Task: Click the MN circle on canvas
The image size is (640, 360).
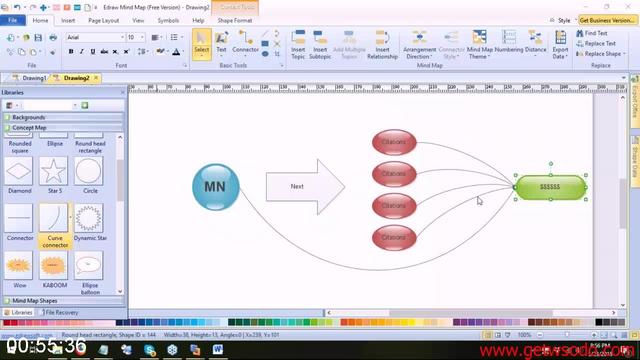Action: pos(216,187)
